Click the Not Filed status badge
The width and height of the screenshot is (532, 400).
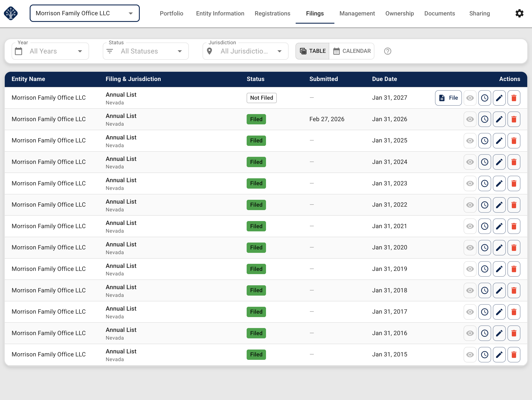pos(261,98)
